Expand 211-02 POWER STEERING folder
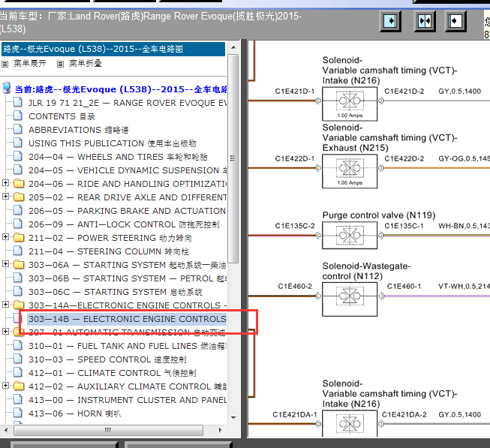The image size is (490, 448). click(x=5, y=237)
